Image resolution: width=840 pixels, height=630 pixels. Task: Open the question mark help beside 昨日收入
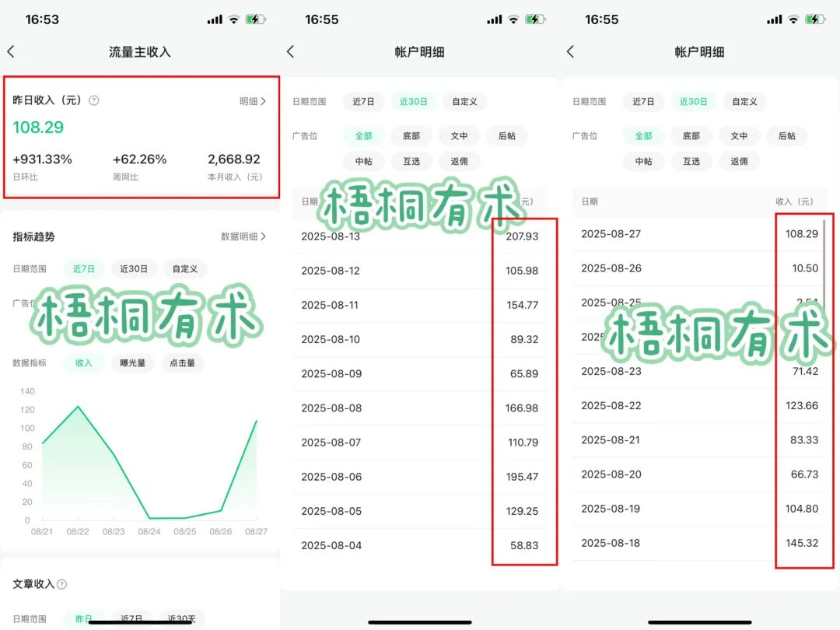[96, 100]
